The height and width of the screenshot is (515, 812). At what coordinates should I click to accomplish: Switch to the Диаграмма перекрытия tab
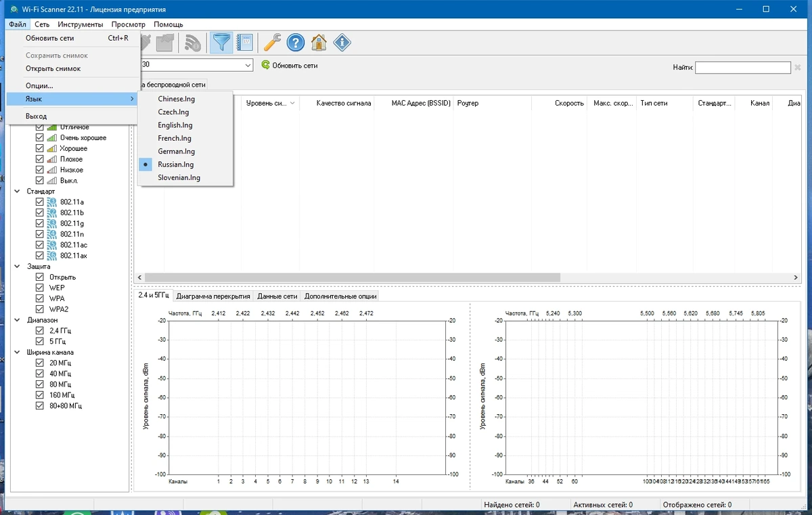pyautogui.click(x=213, y=296)
